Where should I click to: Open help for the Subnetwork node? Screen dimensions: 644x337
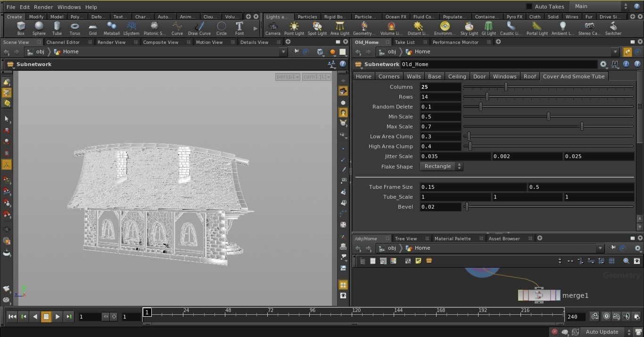coord(637,64)
